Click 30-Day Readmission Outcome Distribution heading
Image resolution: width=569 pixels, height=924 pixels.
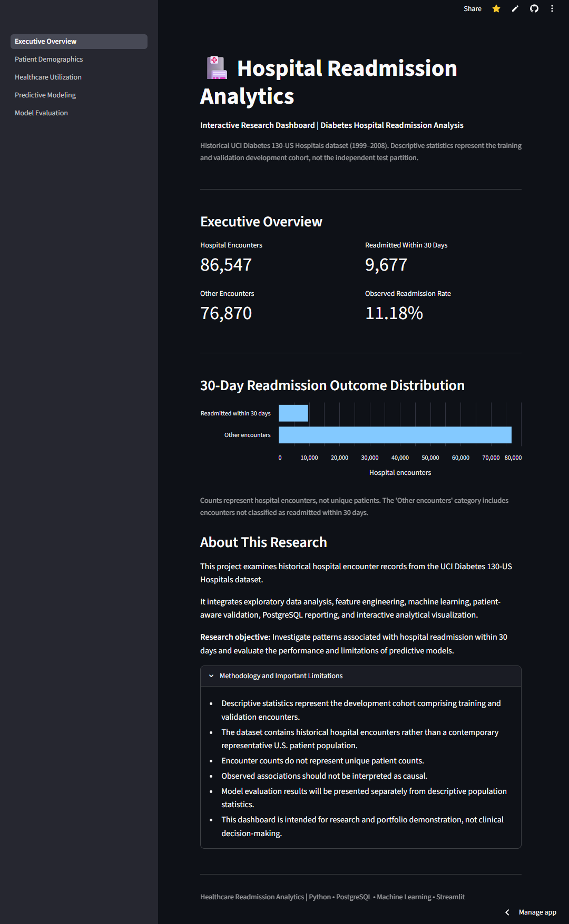332,385
